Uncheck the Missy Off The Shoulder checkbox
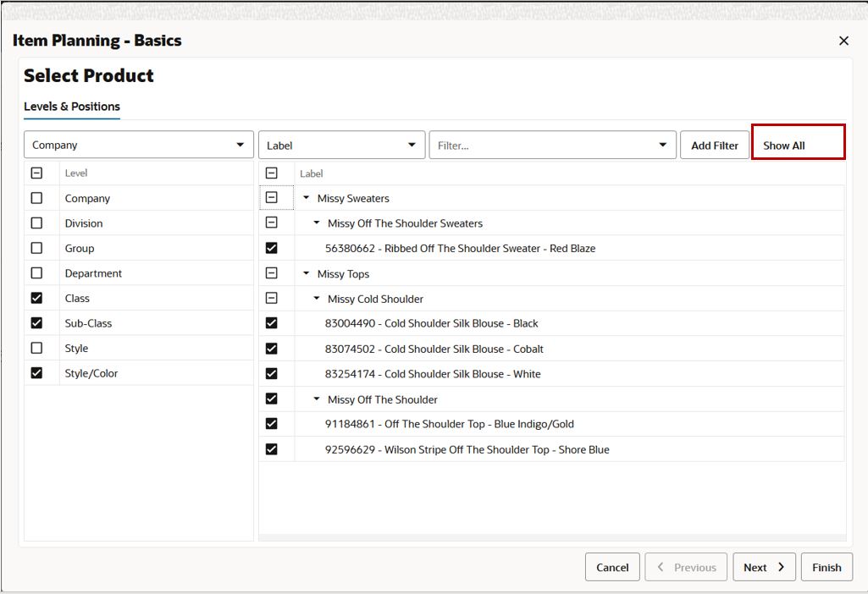 coord(271,399)
